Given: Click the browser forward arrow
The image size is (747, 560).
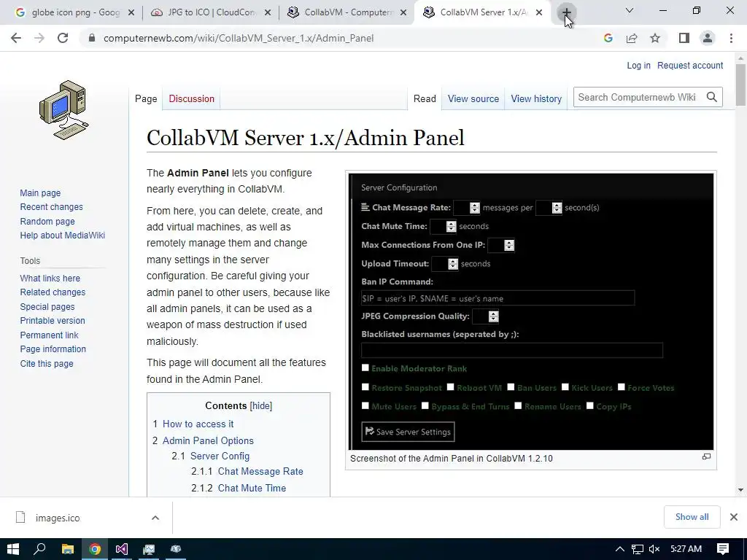Looking at the screenshot, I should (x=39, y=38).
